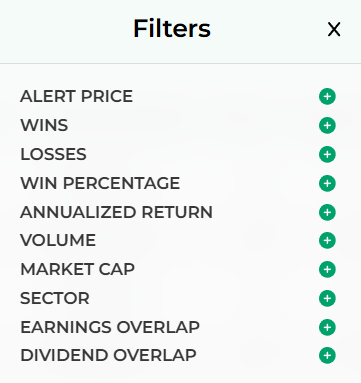The image size is (361, 383).
Task: Select the WINS filter label
Action: (x=44, y=125)
